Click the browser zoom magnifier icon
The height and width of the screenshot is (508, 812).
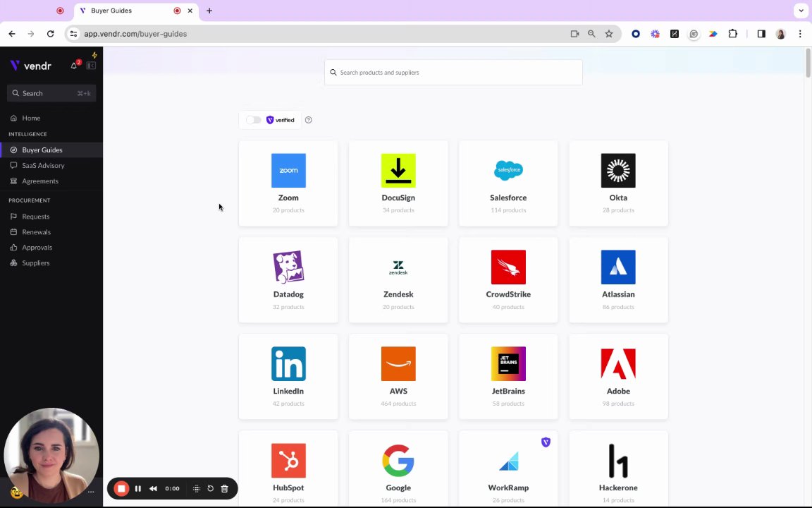click(x=591, y=34)
